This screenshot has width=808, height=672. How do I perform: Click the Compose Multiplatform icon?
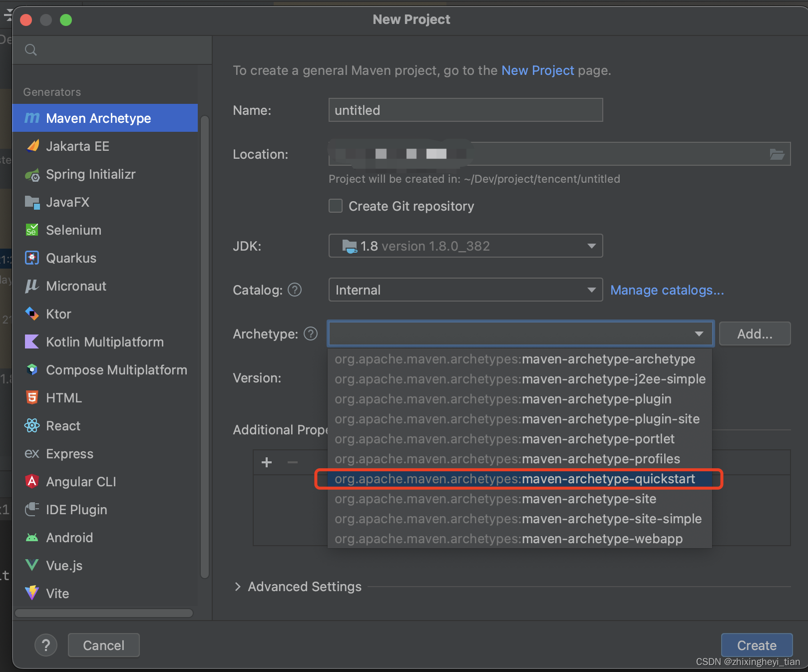click(32, 370)
